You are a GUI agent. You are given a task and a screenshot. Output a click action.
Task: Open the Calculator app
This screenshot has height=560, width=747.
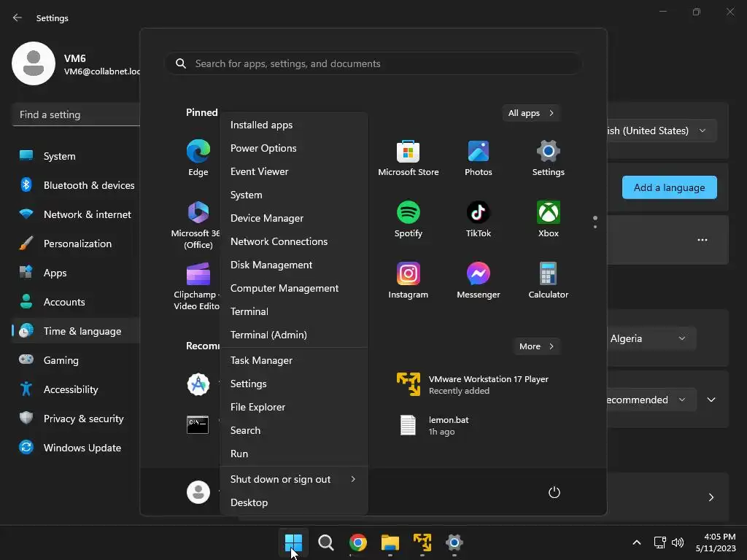coord(549,280)
